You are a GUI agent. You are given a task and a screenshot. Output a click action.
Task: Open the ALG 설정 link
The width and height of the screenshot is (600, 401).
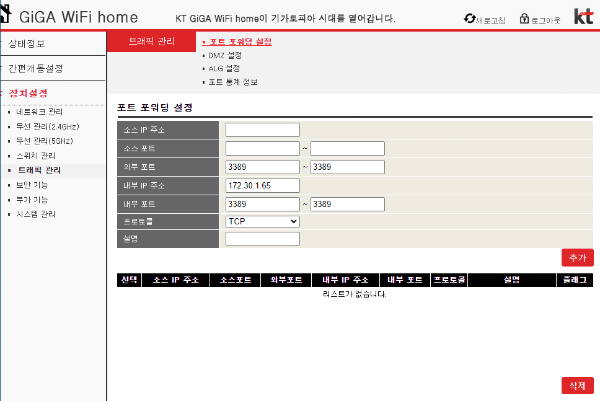pos(225,68)
